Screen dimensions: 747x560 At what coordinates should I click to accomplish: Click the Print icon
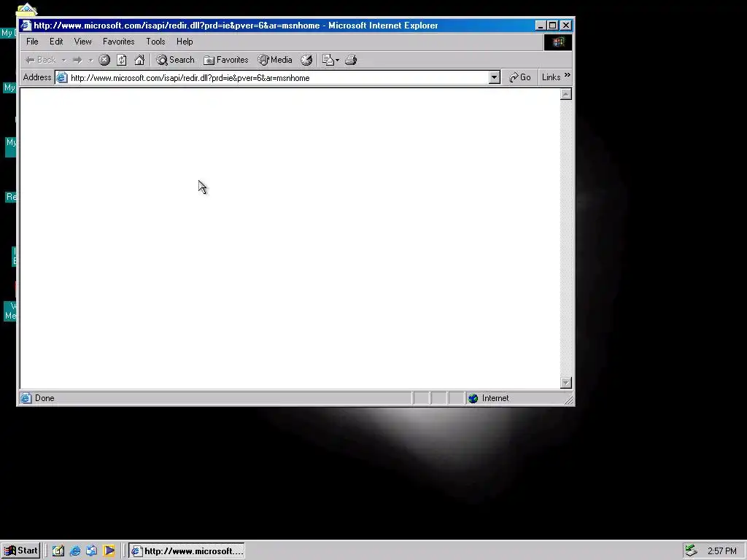[351, 60]
